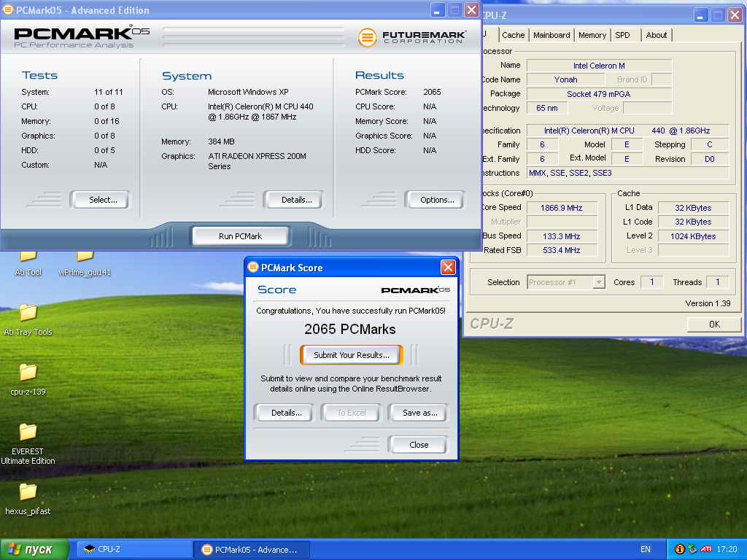The height and width of the screenshot is (560, 747).
Task: Click the Name field Intel Celeron M
Action: (600, 66)
